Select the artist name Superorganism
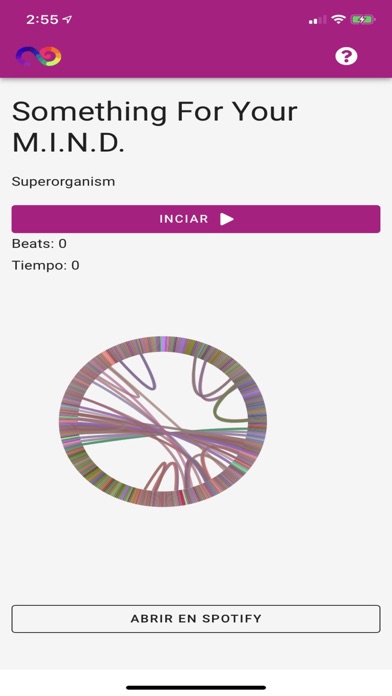The image size is (392, 696). click(63, 182)
